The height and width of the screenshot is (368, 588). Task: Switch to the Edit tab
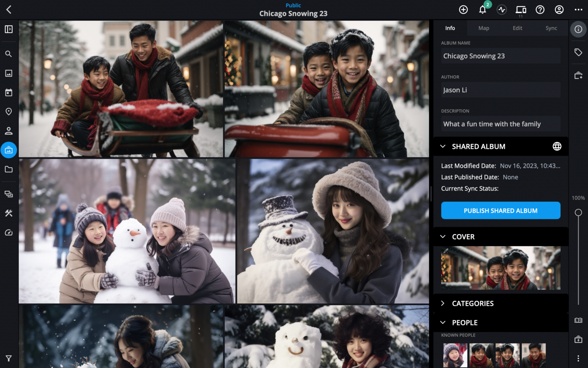point(517,28)
